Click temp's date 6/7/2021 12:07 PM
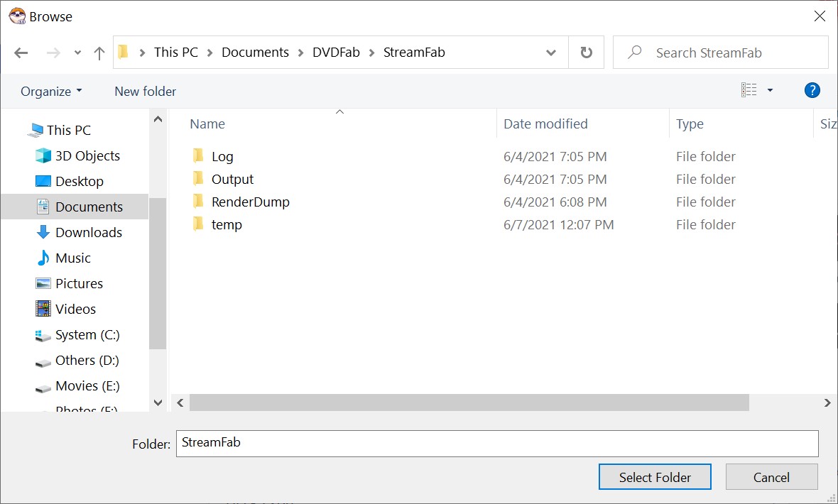Viewport: 838px width, 504px height. tap(558, 225)
